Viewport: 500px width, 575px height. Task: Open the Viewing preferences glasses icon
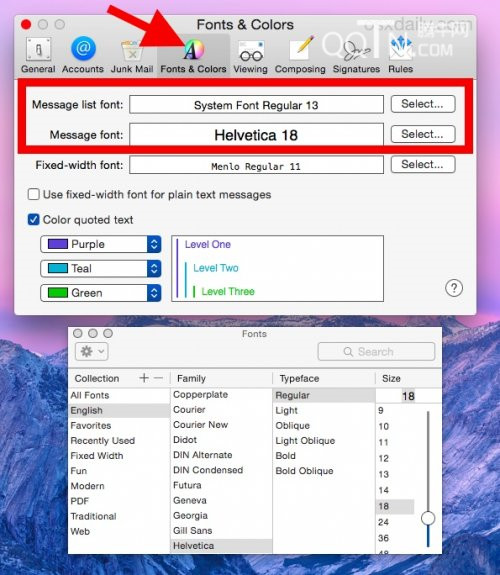pos(251,51)
